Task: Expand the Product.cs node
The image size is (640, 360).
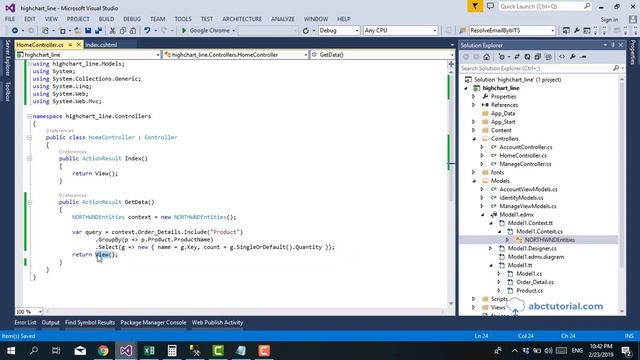Action: click(499, 291)
